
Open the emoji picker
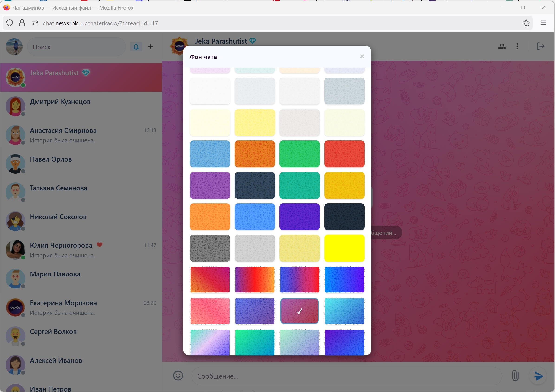178,376
